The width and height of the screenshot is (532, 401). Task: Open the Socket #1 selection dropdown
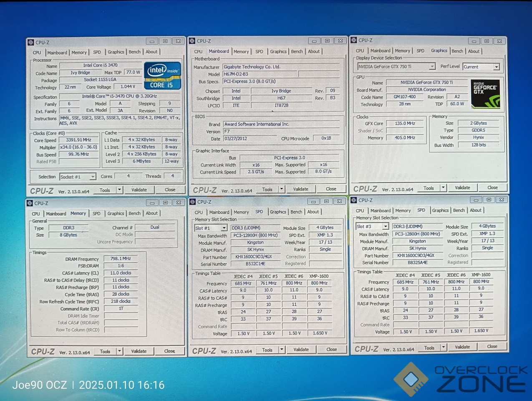point(92,177)
